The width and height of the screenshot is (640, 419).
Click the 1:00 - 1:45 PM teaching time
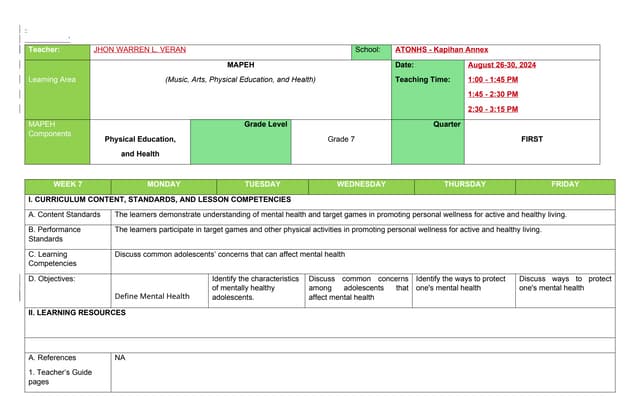(x=492, y=79)
